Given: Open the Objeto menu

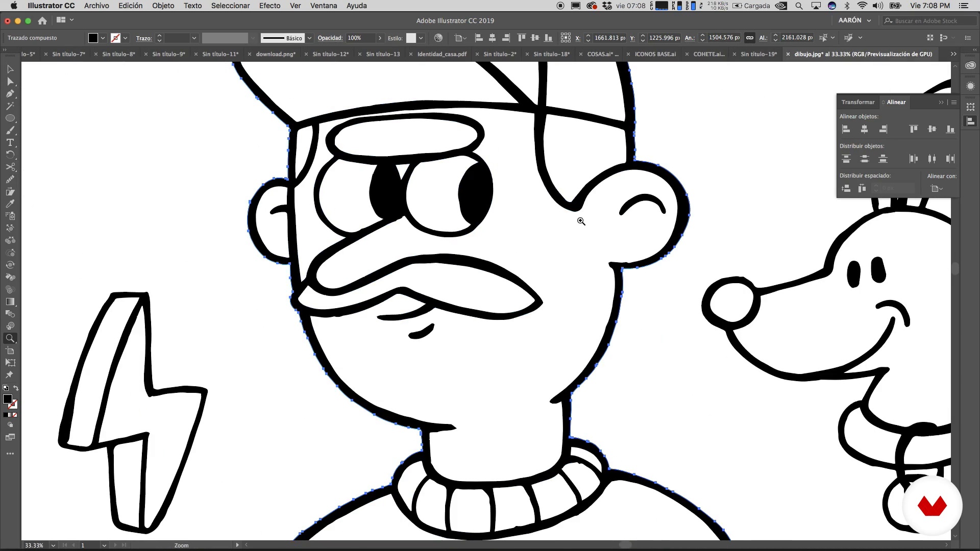Looking at the screenshot, I should pyautogui.click(x=163, y=6).
